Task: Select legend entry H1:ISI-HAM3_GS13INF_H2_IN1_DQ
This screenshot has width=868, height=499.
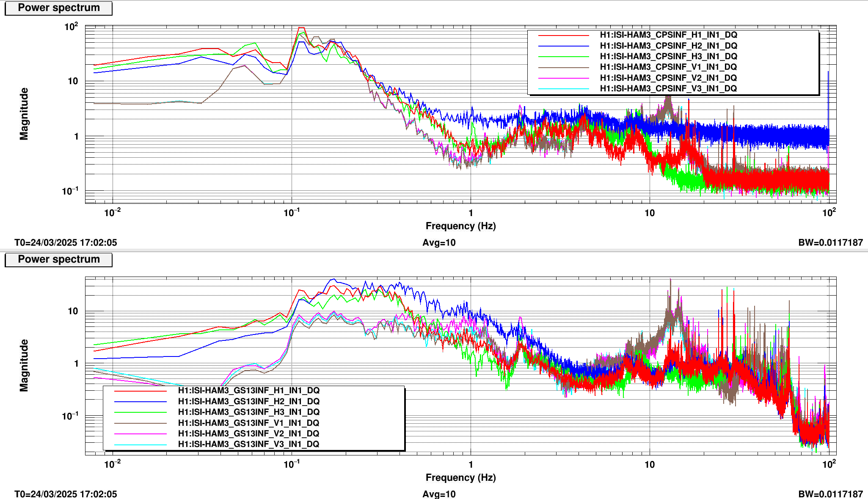Action: (x=248, y=401)
